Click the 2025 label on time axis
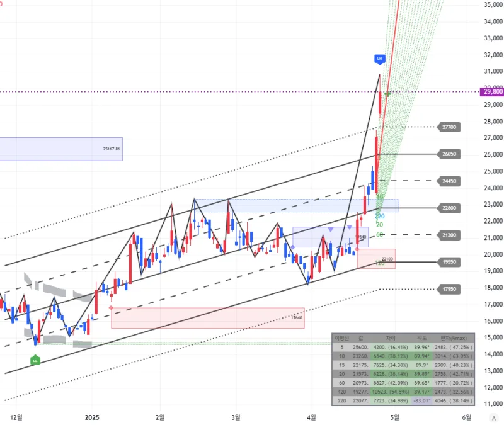504x425 pixels. (x=92, y=417)
